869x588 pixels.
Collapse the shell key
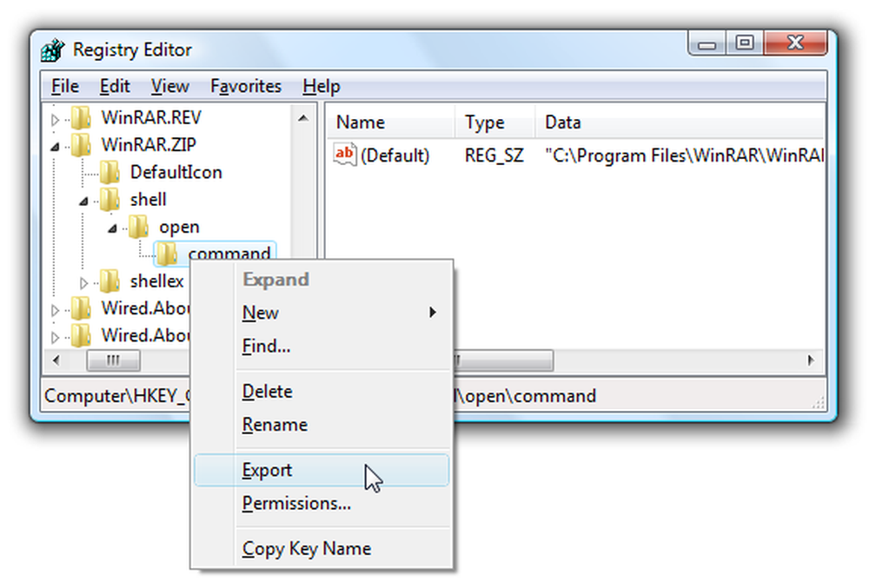tap(83, 202)
